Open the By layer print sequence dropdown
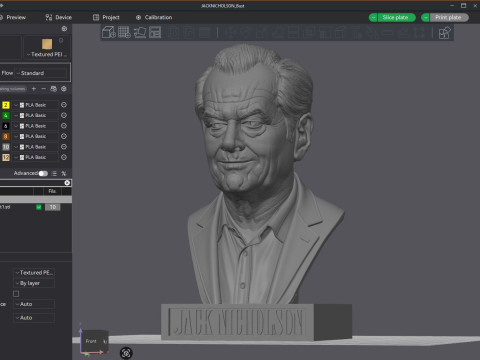Screen dimensions: 480x360 [x=34, y=283]
